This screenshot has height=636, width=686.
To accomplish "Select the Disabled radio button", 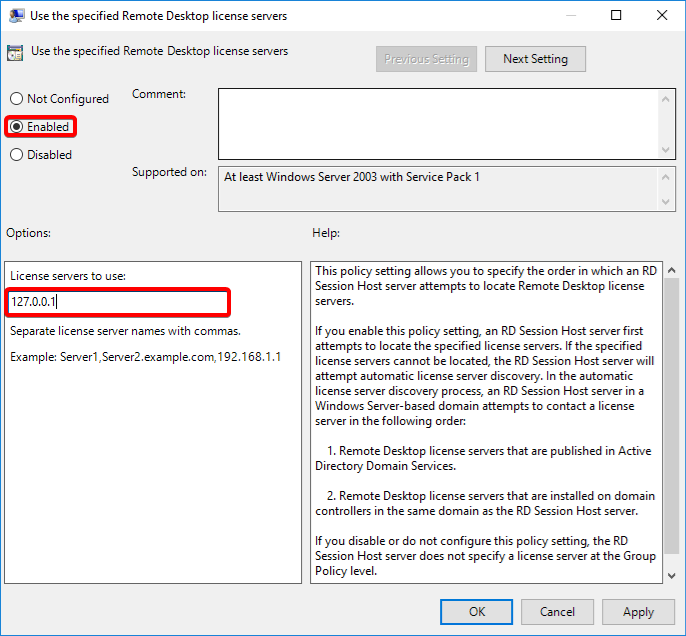I will [16, 155].
